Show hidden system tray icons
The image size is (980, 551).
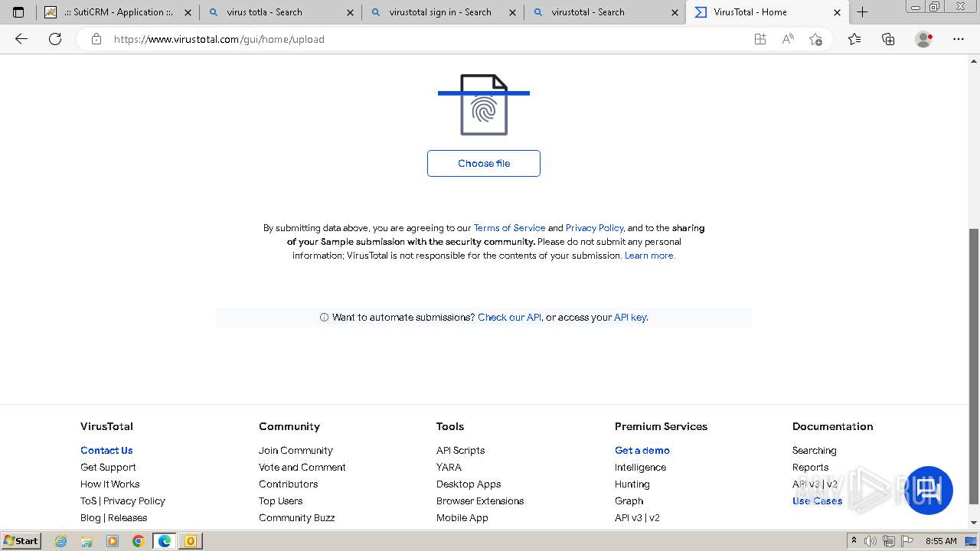pyautogui.click(x=854, y=541)
